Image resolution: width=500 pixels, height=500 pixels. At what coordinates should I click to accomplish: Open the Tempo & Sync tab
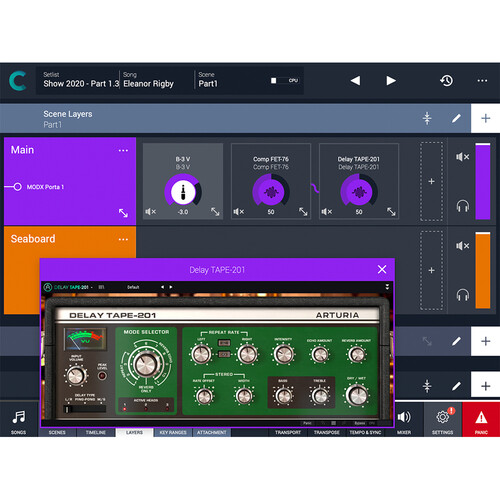(365, 432)
